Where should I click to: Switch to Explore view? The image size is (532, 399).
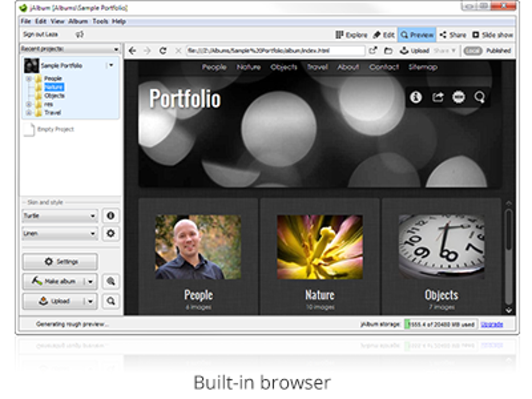[352, 34]
